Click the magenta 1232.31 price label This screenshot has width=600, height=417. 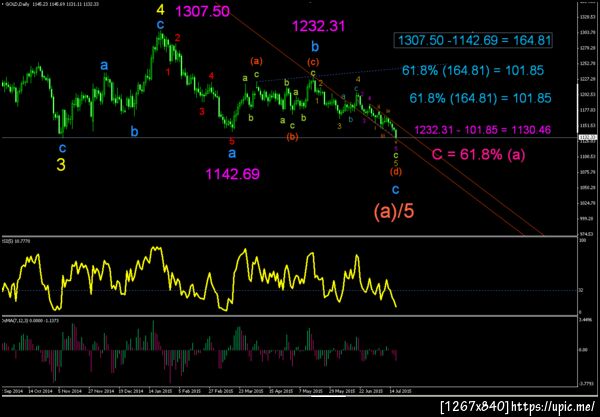pyautogui.click(x=318, y=26)
